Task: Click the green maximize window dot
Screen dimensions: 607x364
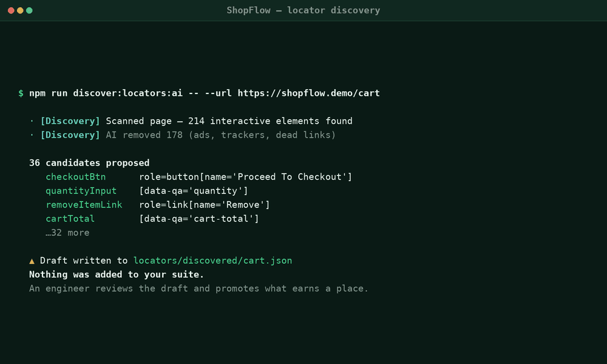Action: click(29, 10)
